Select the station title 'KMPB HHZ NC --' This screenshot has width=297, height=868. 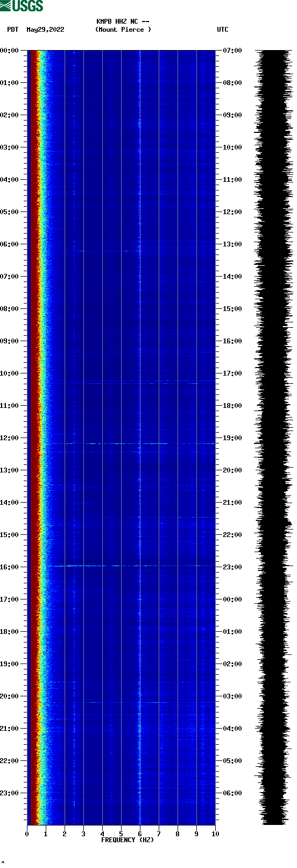(x=123, y=22)
